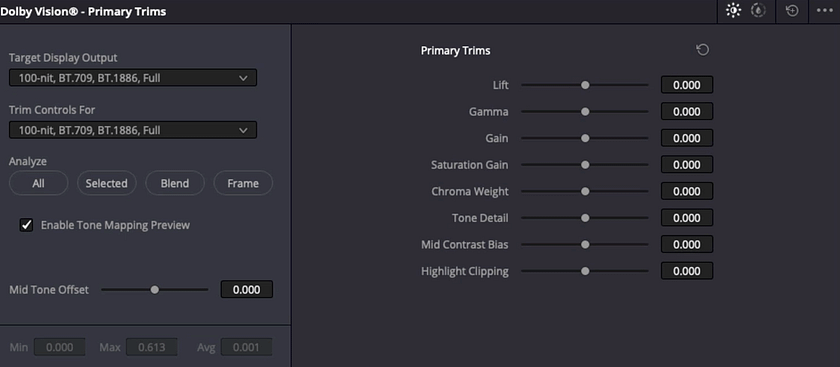Toggle Enable Tone Mapping Preview checkbox
The height and width of the screenshot is (367, 840).
coord(26,225)
